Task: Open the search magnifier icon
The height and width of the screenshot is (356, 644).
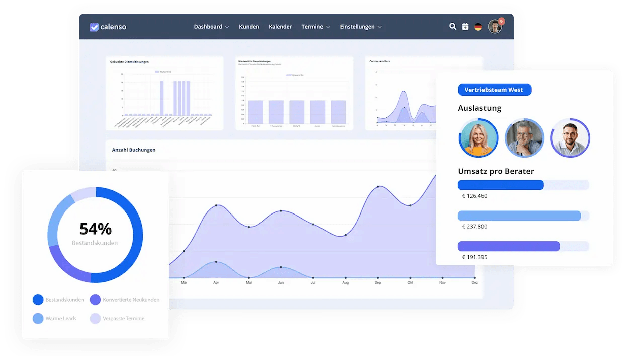Action: pyautogui.click(x=453, y=27)
